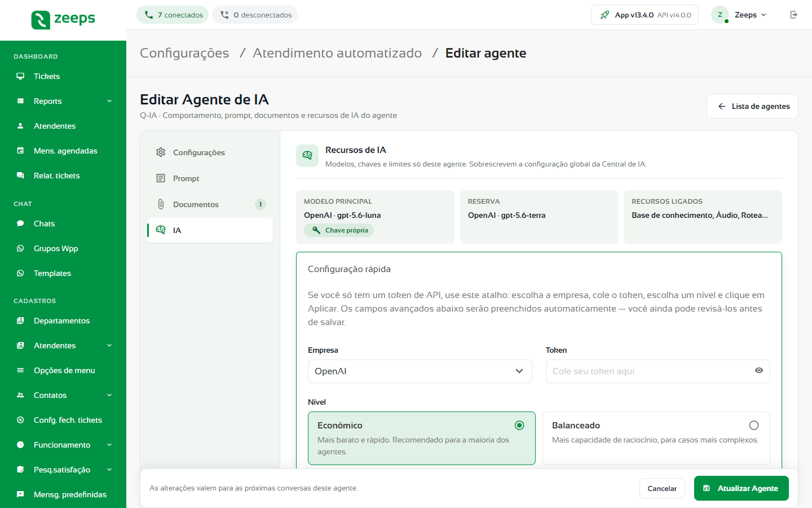Click the Grupos Wpp WhatsApp icon
The image size is (812, 508).
[x=20, y=248]
